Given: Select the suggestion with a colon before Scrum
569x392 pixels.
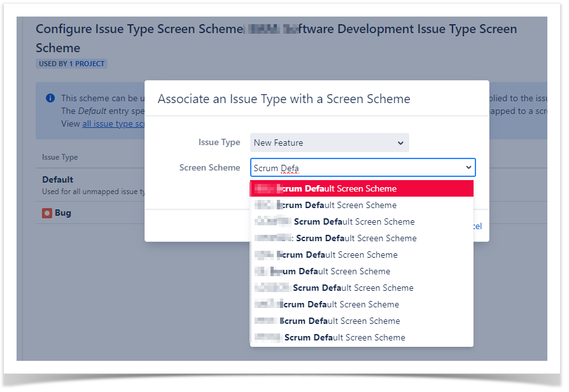Looking at the screenshot, I should point(362,238).
